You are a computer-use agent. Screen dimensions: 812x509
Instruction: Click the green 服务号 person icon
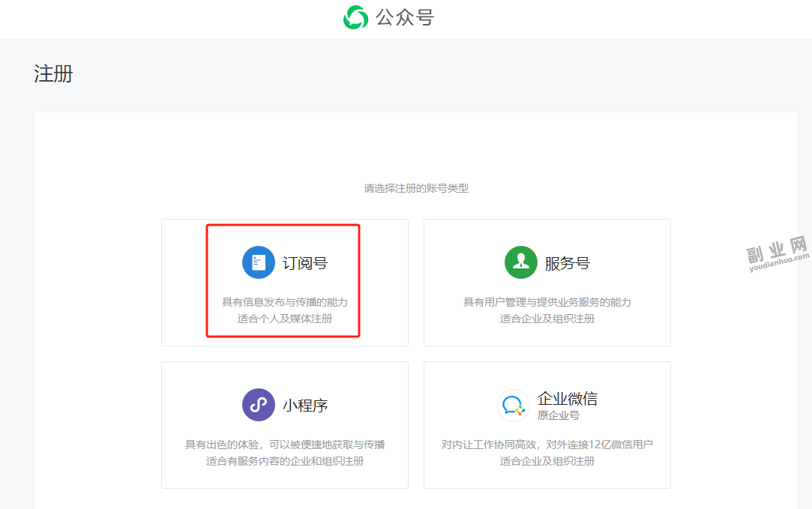tap(520, 262)
